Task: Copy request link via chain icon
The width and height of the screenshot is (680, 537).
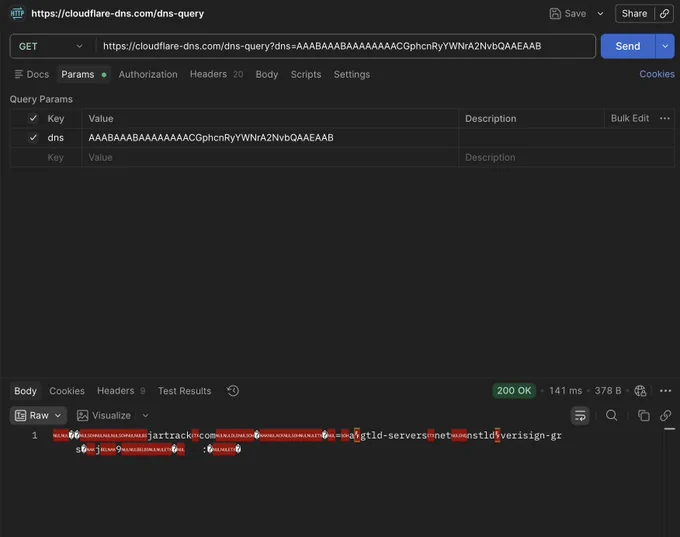Action: (x=664, y=13)
